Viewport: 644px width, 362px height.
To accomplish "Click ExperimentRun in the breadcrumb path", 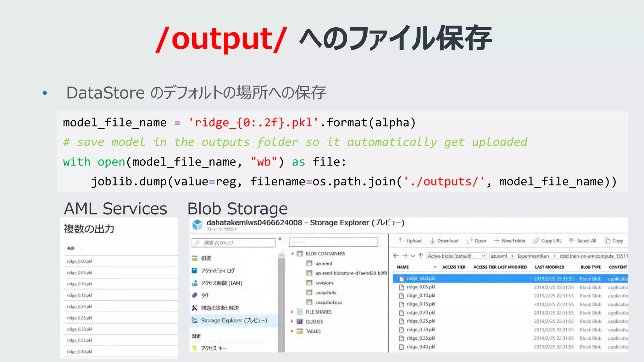I will [x=533, y=256].
